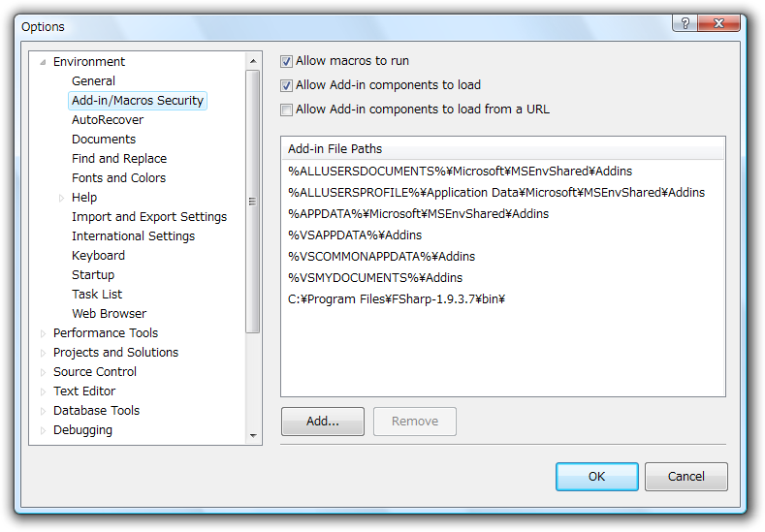Expand the Performance Tools node
The height and width of the screenshot is (532, 765).
point(43,333)
